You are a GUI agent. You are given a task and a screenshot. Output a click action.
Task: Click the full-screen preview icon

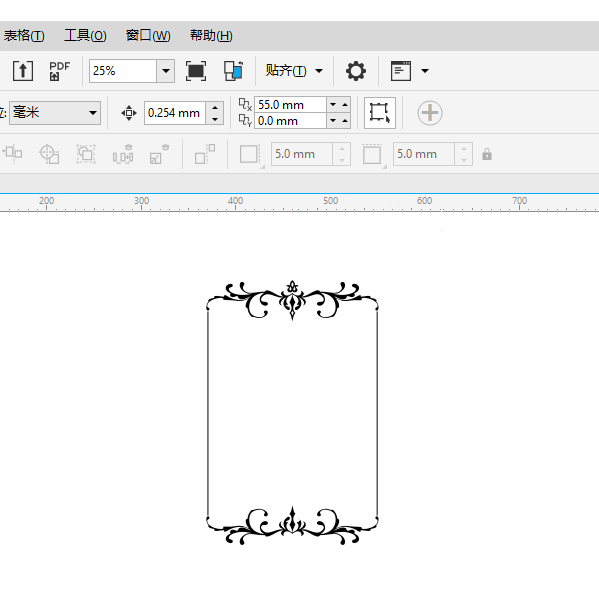(x=196, y=71)
